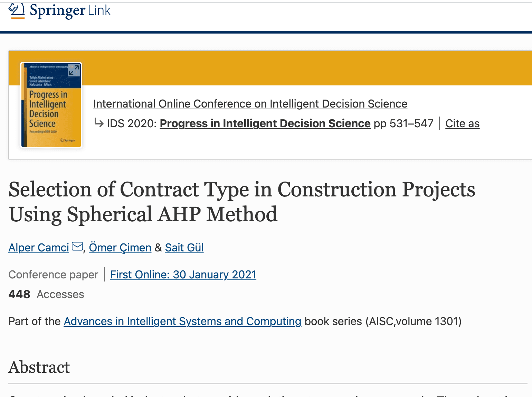This screenshot has height=397, width=532.
Task: Open author profile for Alper Camci
Action: (38, 248)
